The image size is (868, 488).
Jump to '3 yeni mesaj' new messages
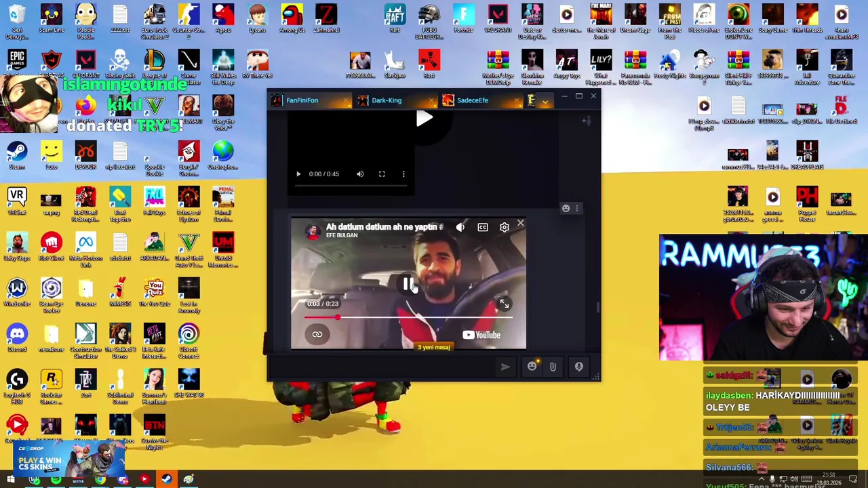pos(433,347)
